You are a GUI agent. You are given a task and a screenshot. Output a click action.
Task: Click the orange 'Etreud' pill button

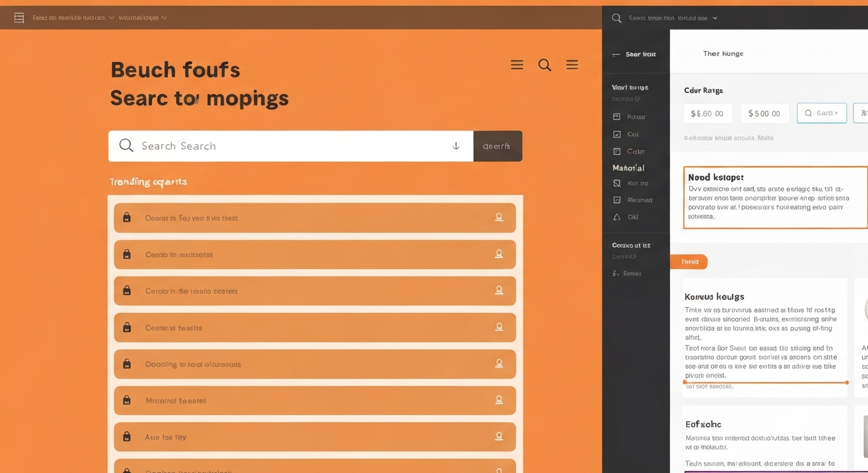(x=689, y=262)
